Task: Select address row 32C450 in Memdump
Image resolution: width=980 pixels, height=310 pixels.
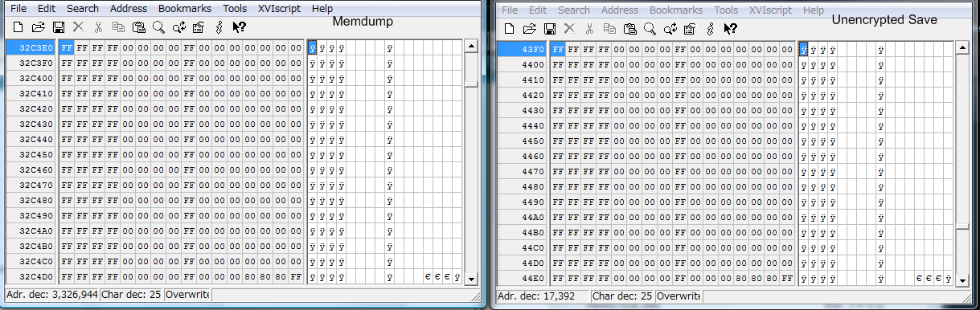Action: point(31,155)
